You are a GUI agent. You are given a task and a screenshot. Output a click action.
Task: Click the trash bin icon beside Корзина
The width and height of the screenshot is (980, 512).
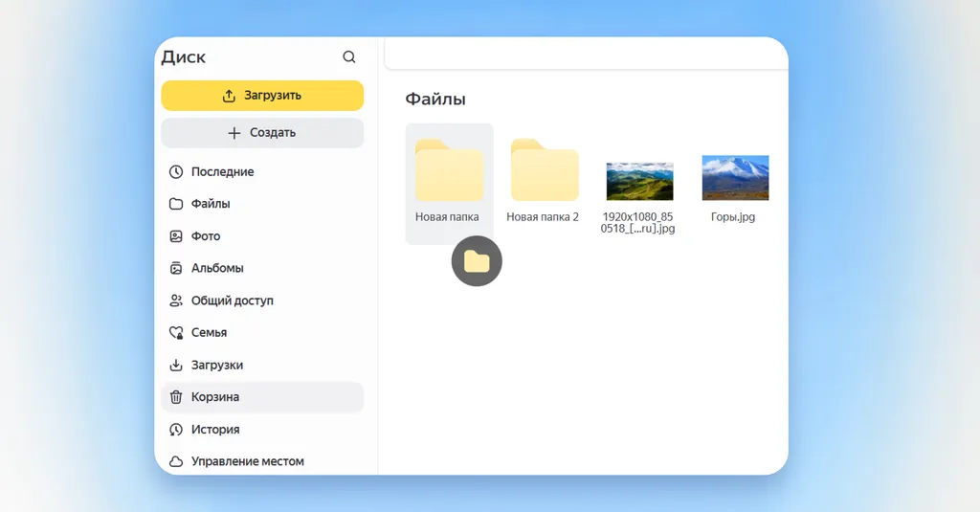[x=176, y=397]
